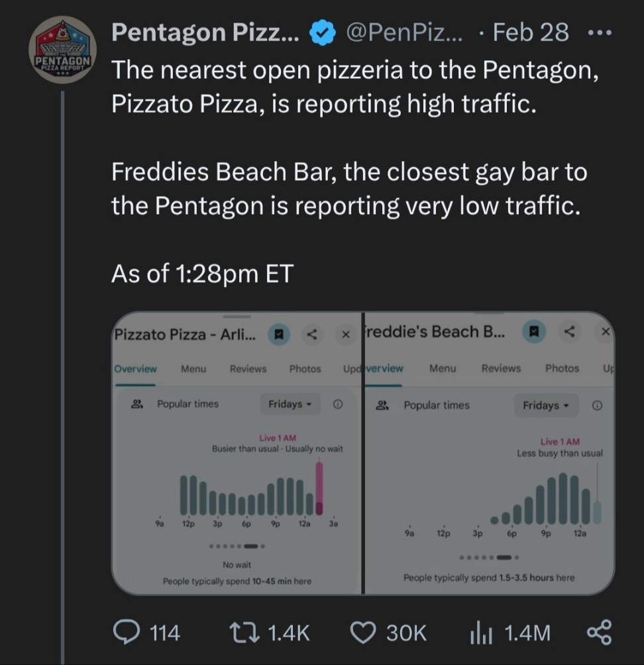
Task: Open Fridays dropdown for Freddie's Beach Bar
Action: point(545,405)
